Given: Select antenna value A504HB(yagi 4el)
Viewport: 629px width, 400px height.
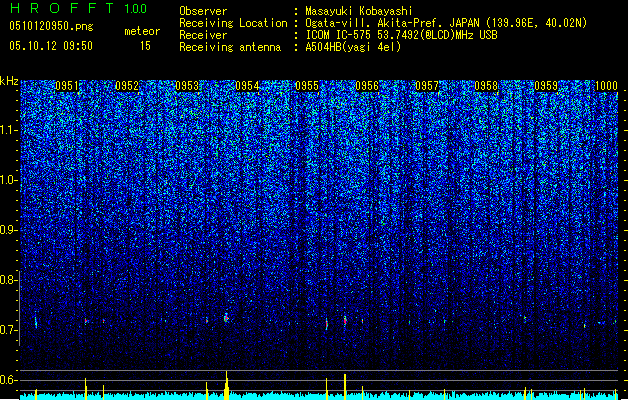Looking at the screenshot, I should 353,47.
